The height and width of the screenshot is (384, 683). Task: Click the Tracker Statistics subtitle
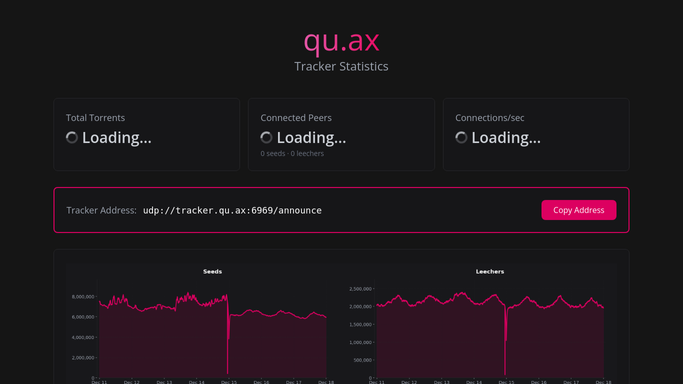(x=341, y=66)
